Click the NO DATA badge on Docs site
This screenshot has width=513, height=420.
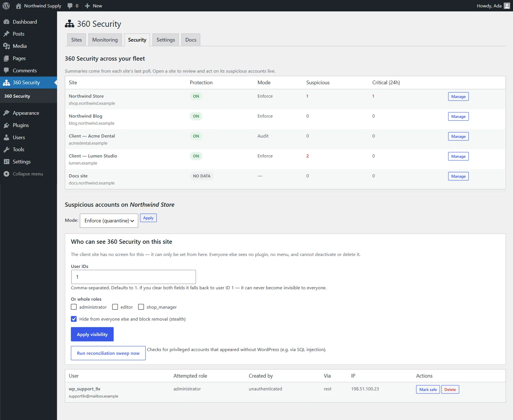[202, 176]
